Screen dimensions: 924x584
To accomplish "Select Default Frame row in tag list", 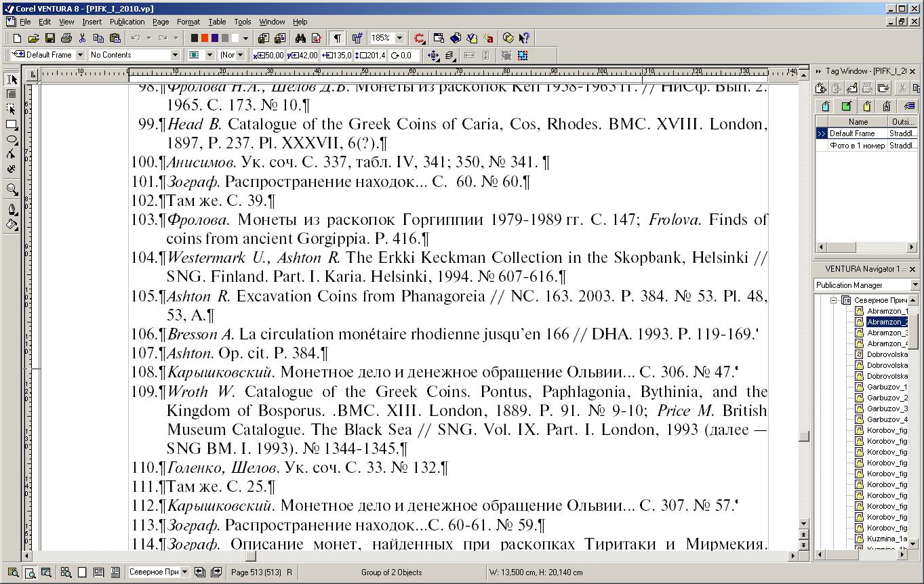I will [x=867, y=133].
